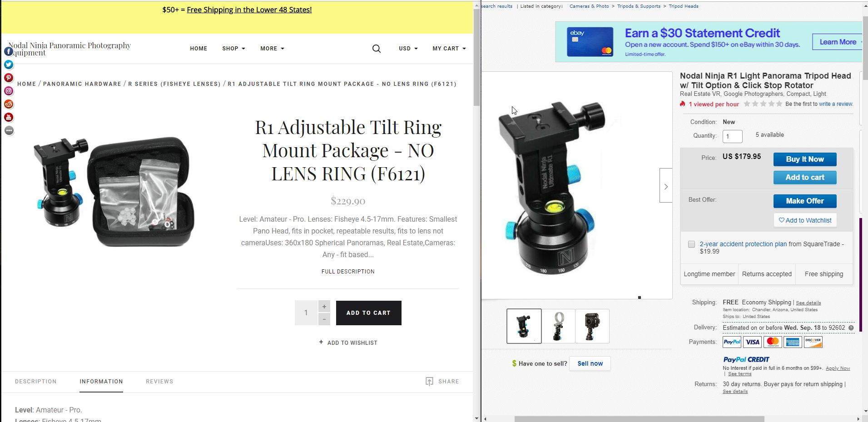Screen dimensions: 868x422
Task: Increase quantity with the plus button
Action: (x=324, y=307)
